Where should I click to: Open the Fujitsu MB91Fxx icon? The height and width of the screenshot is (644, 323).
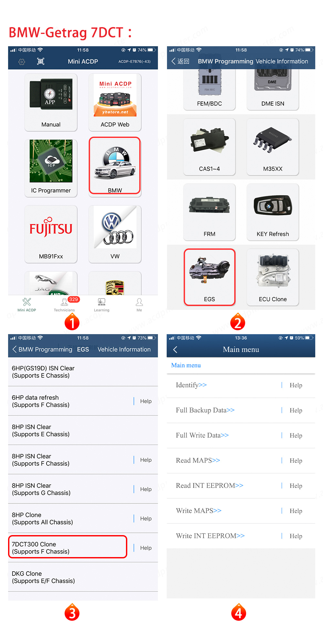pos(51,234)
